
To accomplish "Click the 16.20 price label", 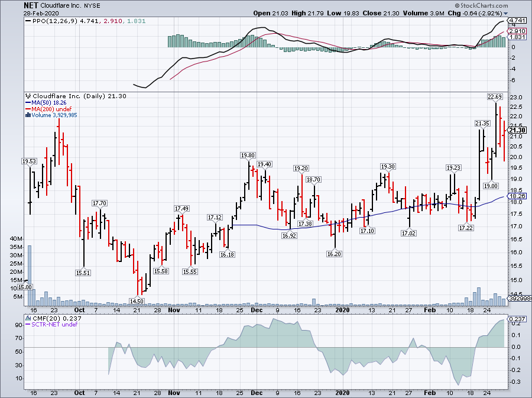I will click(x=334, y=254).
